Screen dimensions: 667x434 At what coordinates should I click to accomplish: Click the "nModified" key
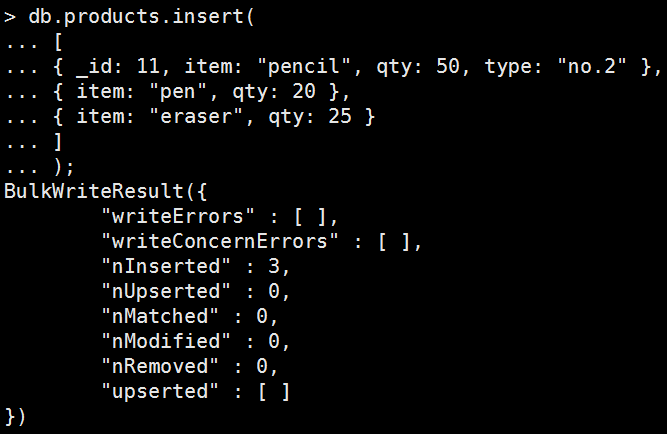(x=166, y=342)
